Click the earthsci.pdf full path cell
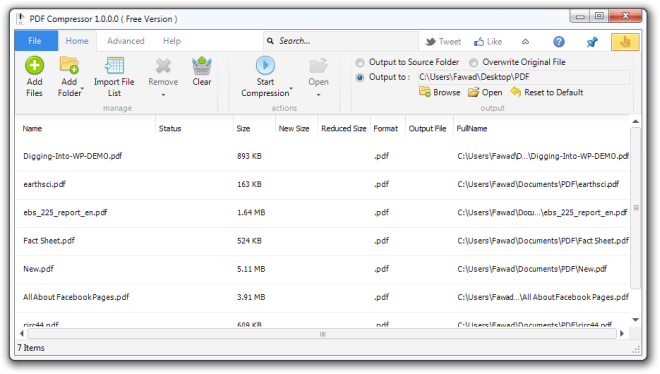660x374 pixels. 538,185
